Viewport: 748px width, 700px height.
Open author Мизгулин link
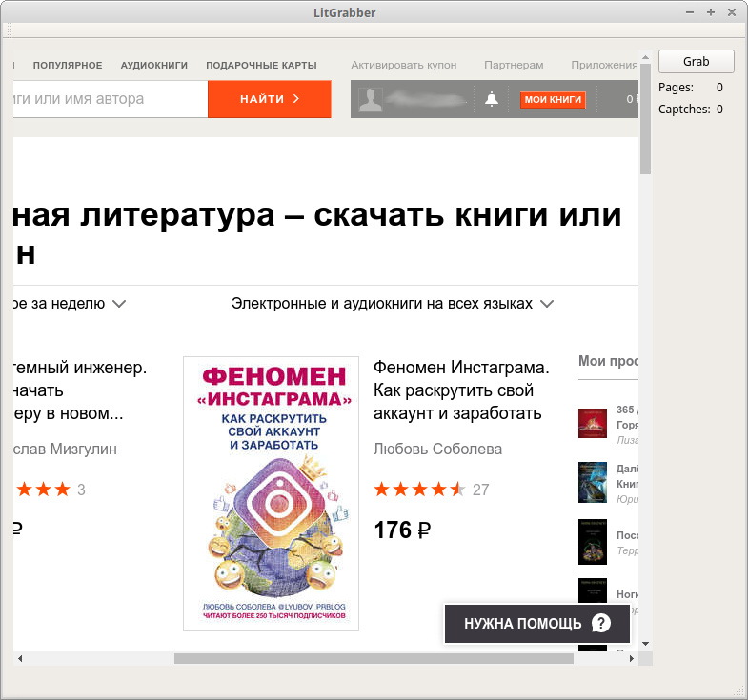tap(65, 449)
